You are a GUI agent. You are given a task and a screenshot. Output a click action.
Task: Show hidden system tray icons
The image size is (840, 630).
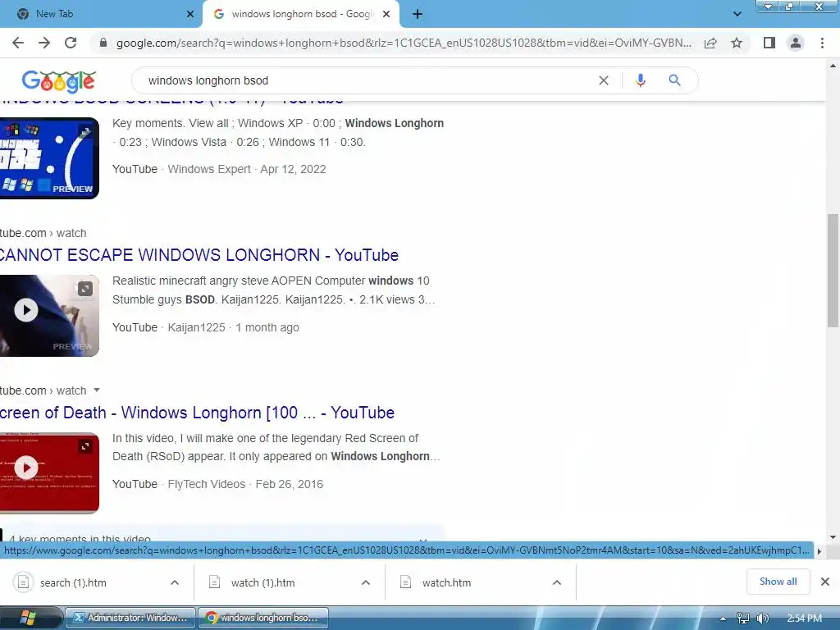click(x=723, y=619)
